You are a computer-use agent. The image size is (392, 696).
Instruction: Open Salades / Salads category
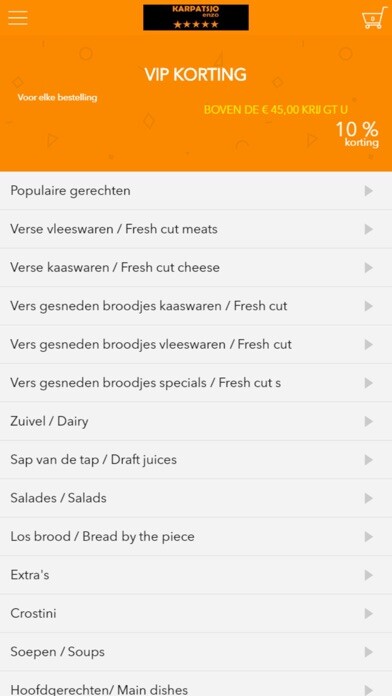(x=196, y=498)
